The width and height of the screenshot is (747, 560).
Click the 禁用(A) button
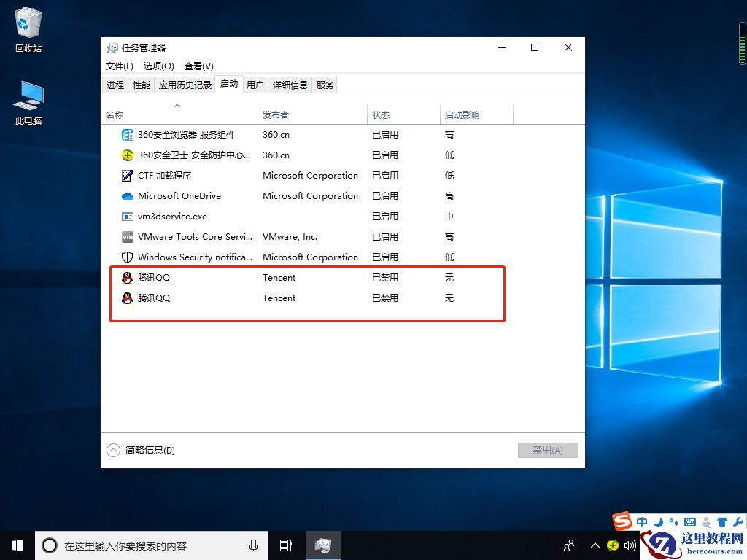coord(548,450)
